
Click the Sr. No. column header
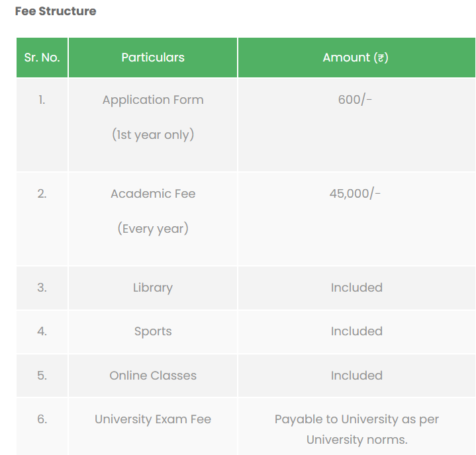(x=42, y=58)
